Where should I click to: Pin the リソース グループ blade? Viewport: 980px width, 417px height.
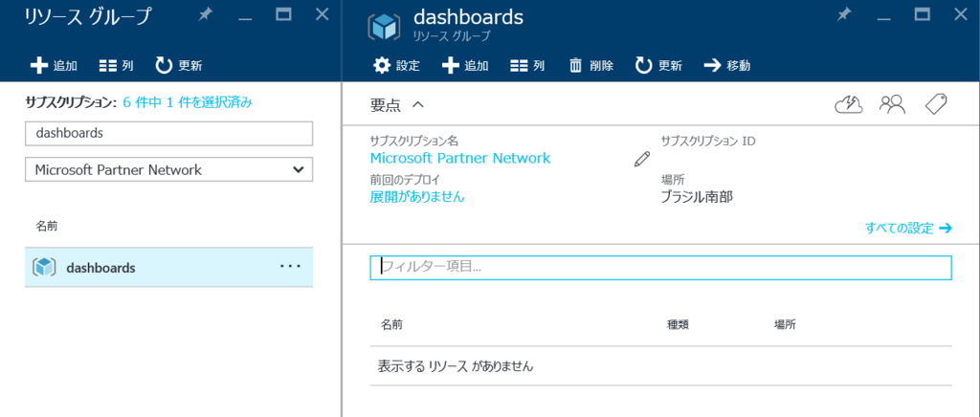[x=205, y=15]
